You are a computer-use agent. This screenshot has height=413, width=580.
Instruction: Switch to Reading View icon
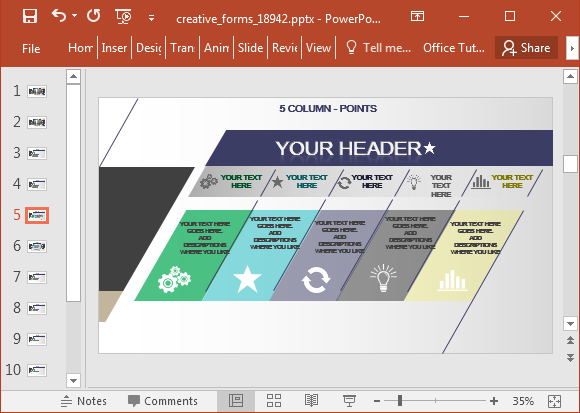(312, 400)
